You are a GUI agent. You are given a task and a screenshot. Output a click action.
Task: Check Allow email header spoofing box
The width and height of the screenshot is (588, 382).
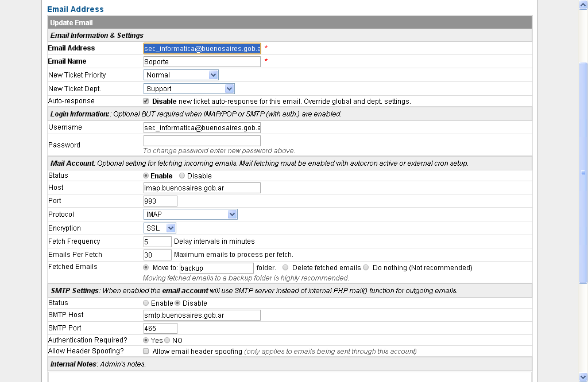pyautogui.click(x=146, y=351)
